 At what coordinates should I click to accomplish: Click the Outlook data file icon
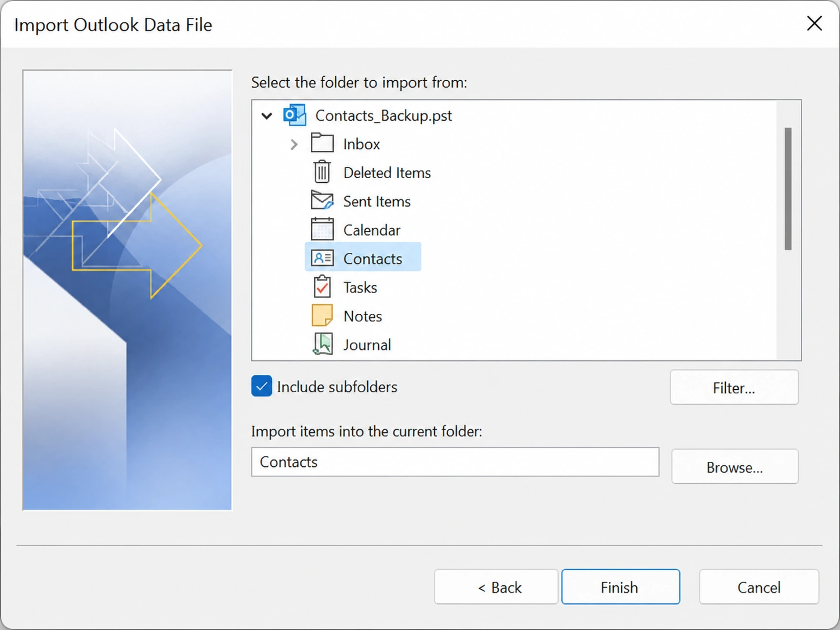(295, 115)
